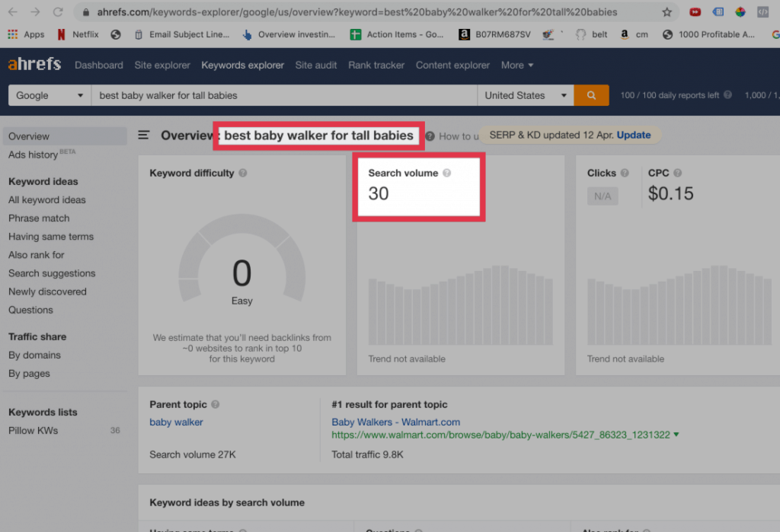Open the belt bookmark
This screenshot has height=532, width=780.
[x=591, y=34]
